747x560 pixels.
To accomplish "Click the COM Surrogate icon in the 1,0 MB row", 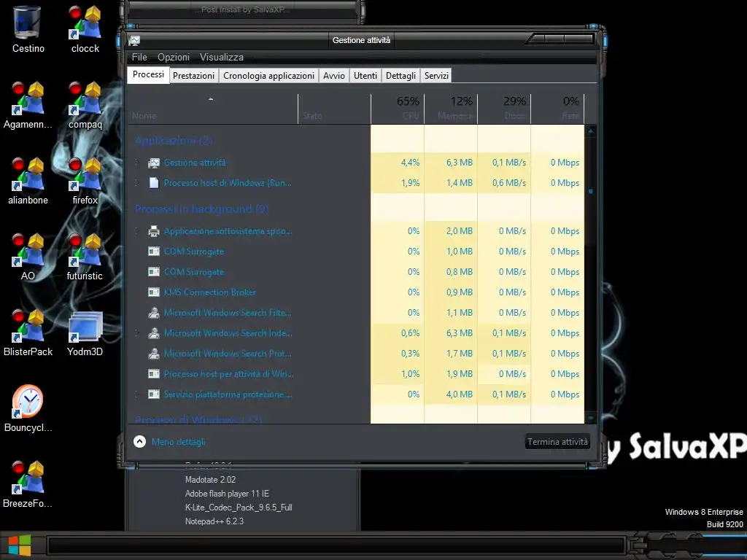I will [153, 252].
